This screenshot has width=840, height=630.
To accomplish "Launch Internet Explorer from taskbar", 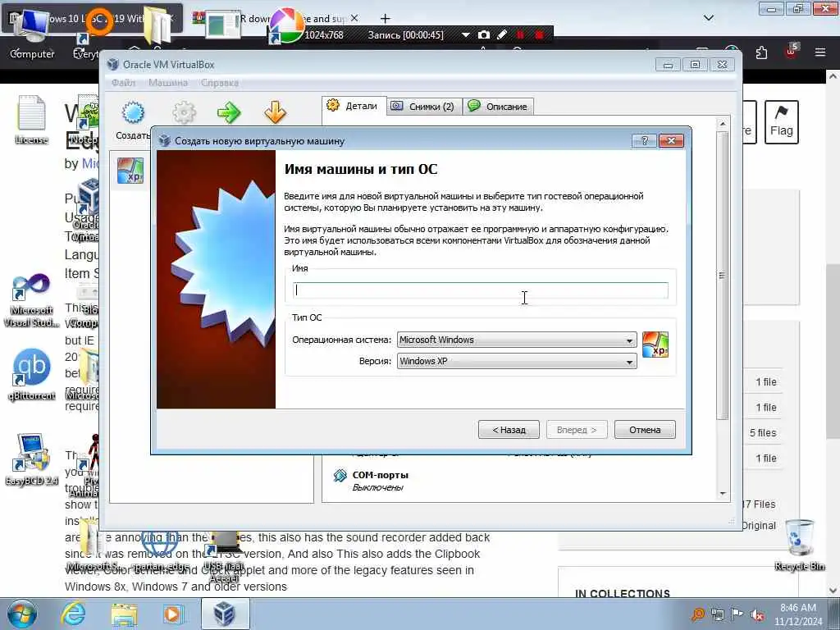I will pos(73,614).
